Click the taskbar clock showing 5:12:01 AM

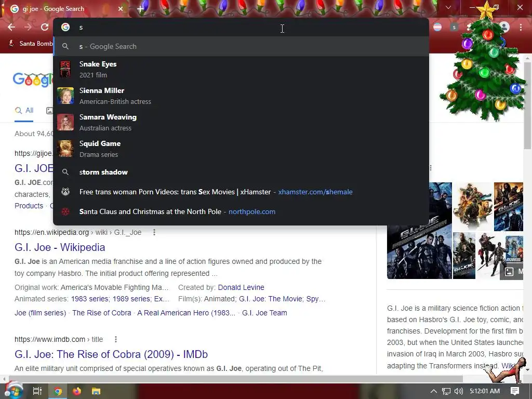pyautogui.click(x=485, y=391)
